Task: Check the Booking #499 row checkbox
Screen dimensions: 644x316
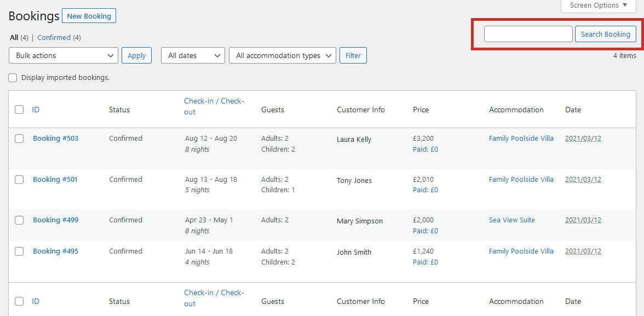Action: click(x=19, y=220)
